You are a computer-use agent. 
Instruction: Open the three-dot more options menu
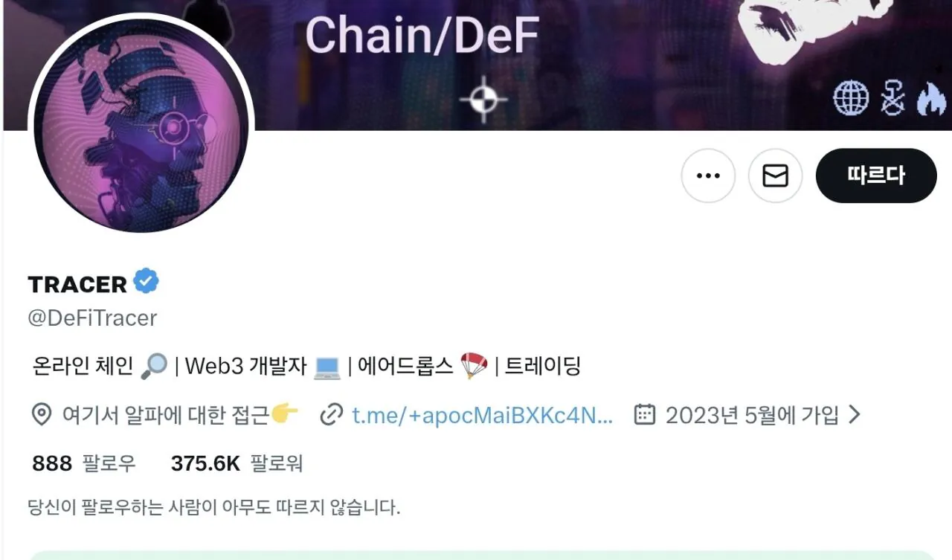coord(708,176)
